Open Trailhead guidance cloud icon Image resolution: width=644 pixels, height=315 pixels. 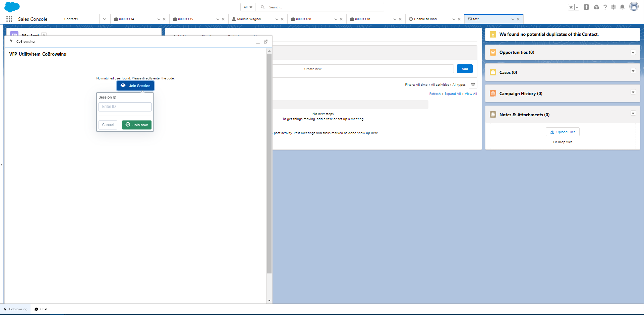[x=596, y=7]
